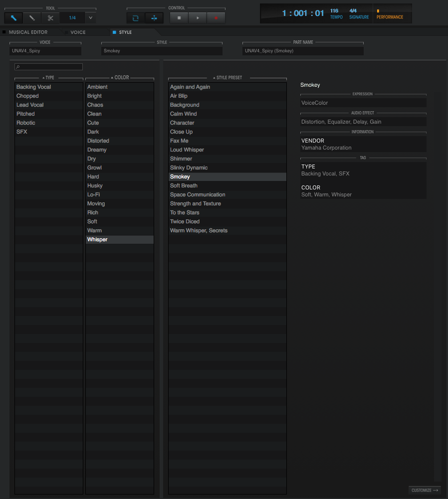The width and height of the screenshot is (448, 499).
Task: Choose Close Up preset
Action: [x=227, y=132]
